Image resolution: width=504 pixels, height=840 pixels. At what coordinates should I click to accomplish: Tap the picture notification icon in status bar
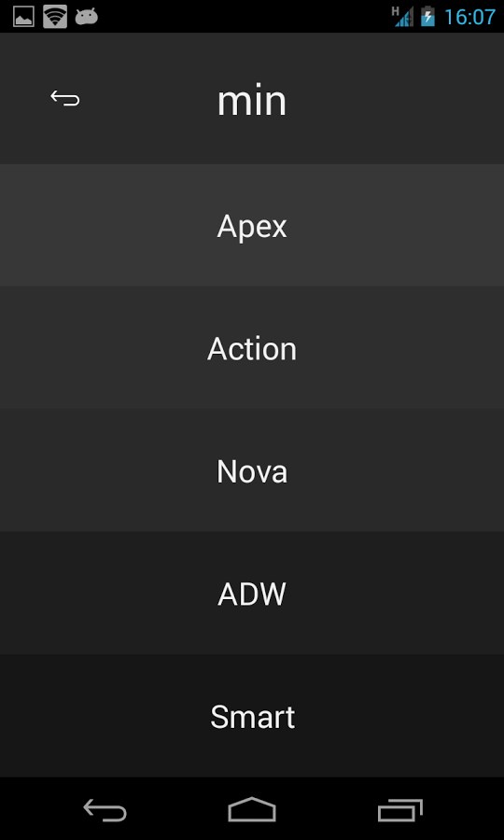tap(23, 17)
